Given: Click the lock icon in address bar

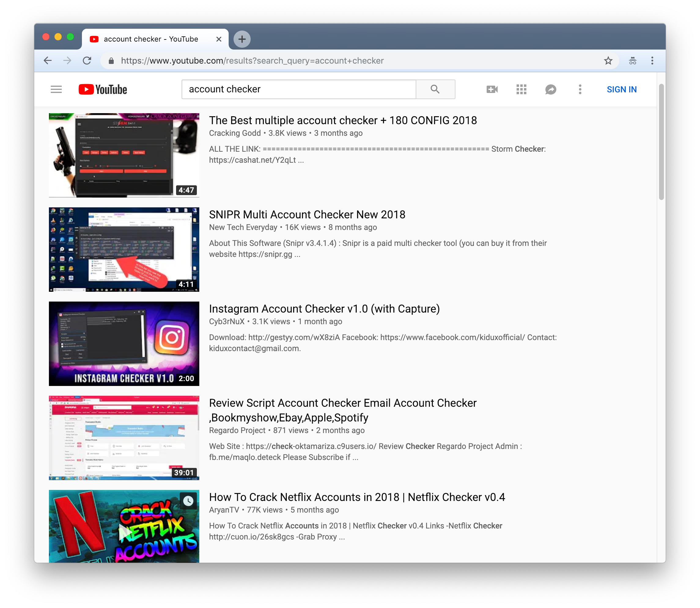Looking at the screenshot, I should click(x=111, y=61).
